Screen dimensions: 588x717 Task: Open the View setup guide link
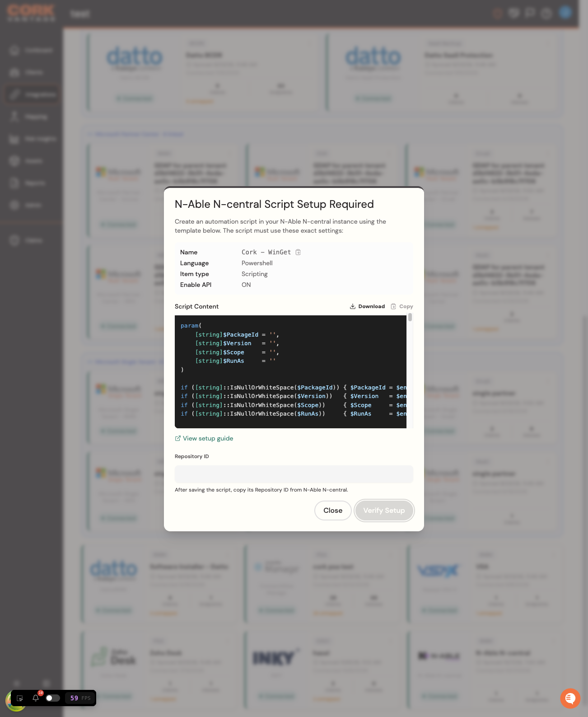[x=204, y=438]
